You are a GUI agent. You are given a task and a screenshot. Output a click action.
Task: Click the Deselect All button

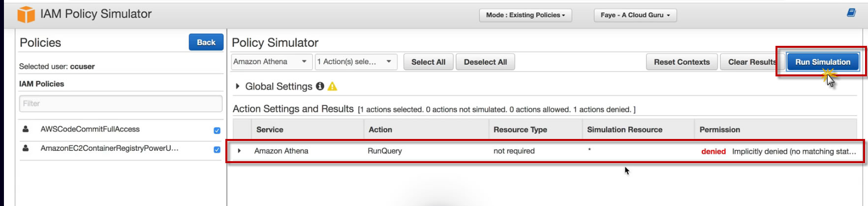click(x=485, y=62)
